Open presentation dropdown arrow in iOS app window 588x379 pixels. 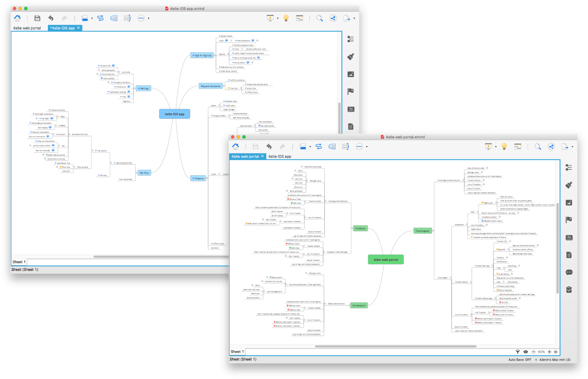277,19
